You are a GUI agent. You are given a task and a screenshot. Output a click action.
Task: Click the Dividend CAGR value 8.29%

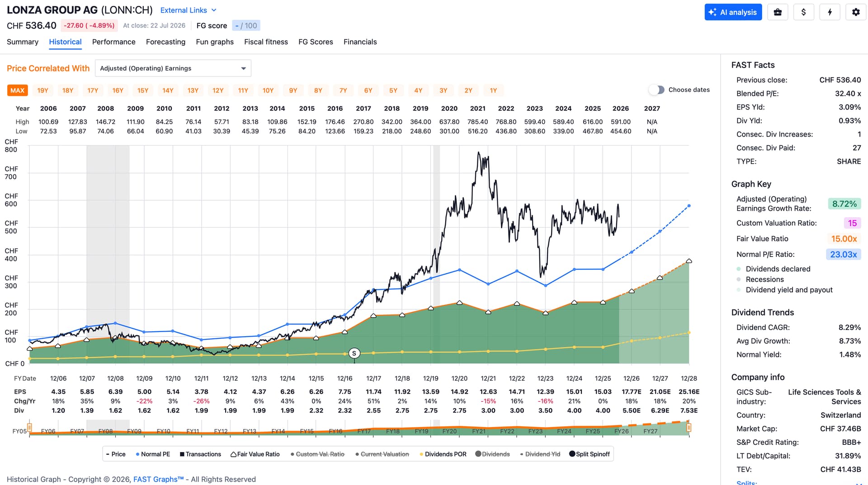coord(850,328)
